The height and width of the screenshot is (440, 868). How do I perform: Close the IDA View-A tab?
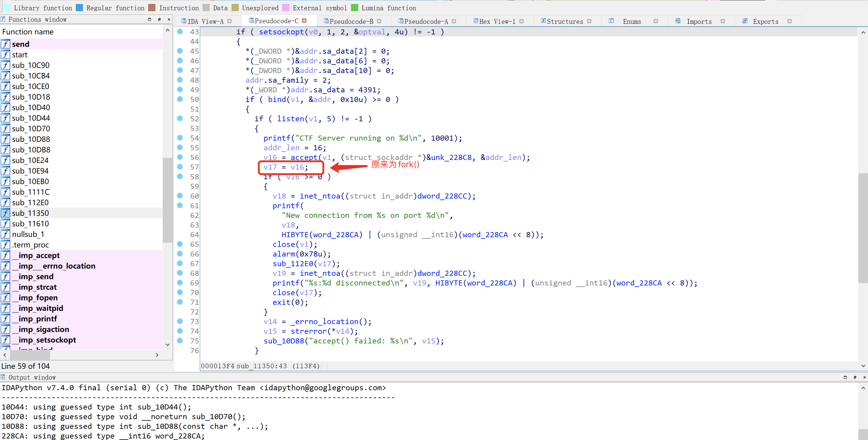coord(229,21)
